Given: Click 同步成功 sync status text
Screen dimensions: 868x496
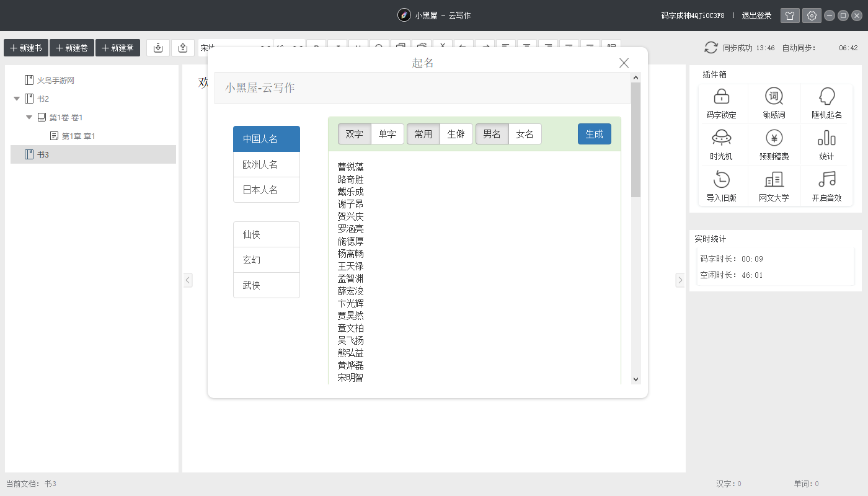Looking at the screenshot, I should [x=738, y=48].
